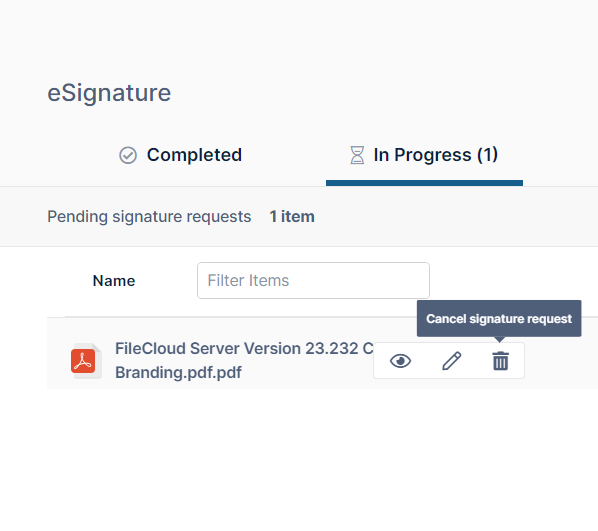
Task: Click the eSignature page heading
Action: [109, 93]
